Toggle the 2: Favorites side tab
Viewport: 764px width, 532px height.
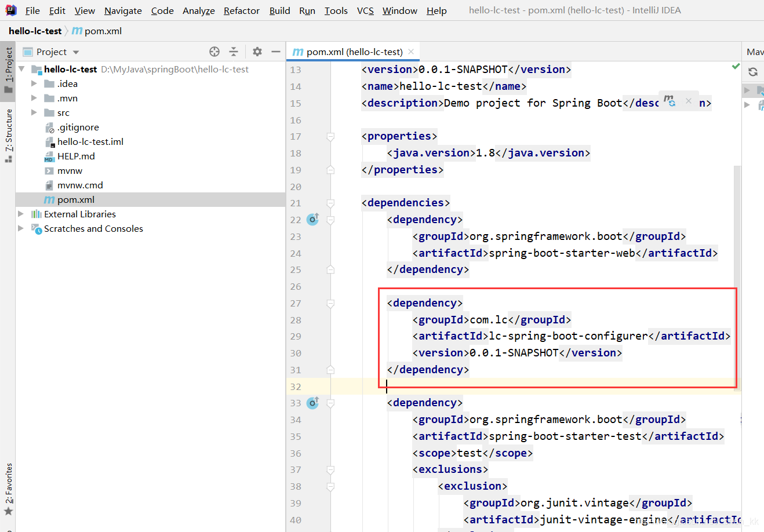[x=8, y=490]
